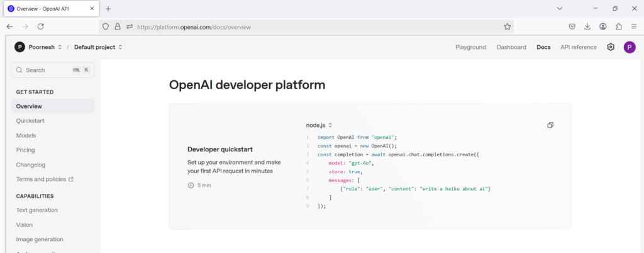Click the magnifier icon in Search box
Screen dimensions: 644x253
click(x=19, y=70)
